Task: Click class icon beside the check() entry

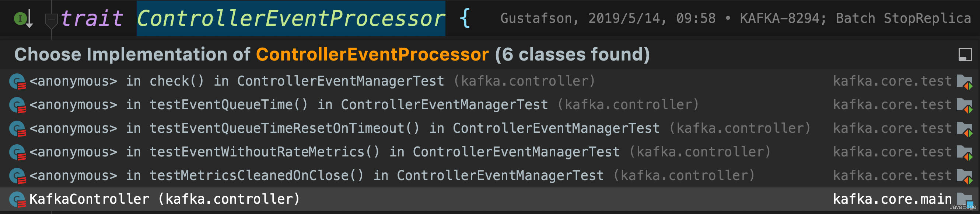Action: click(x=17, y=82)
